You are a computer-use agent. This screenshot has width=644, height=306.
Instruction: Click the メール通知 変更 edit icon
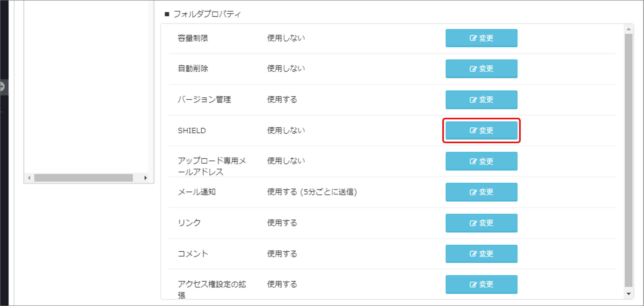473,192
